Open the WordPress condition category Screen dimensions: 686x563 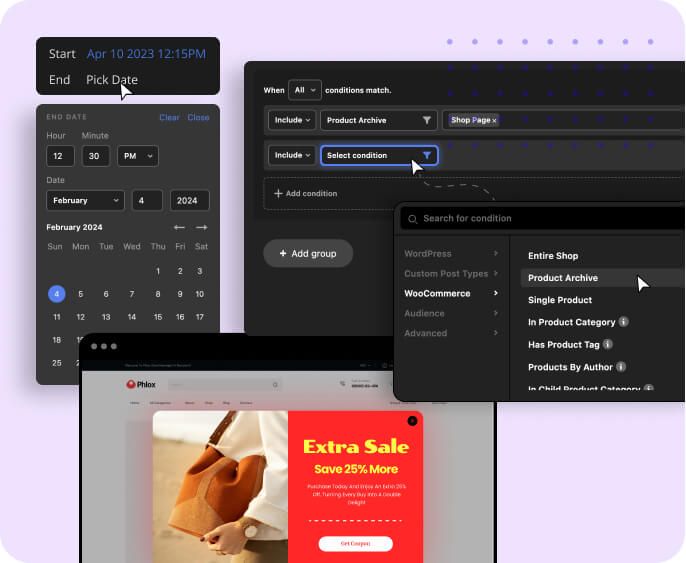(452, 254)
